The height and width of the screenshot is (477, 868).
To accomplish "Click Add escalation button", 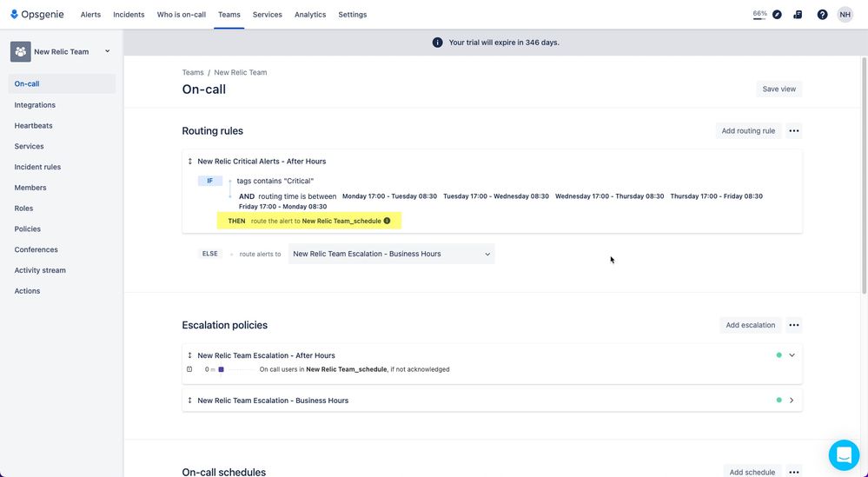I will click(750, 325).
